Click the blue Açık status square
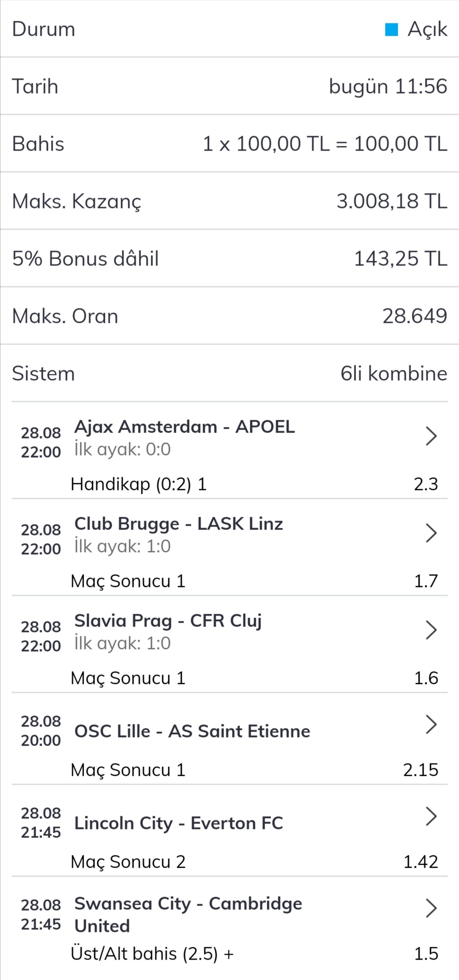Image resolution: width=459 pixels, height=980 pixels. coord(391,30)
